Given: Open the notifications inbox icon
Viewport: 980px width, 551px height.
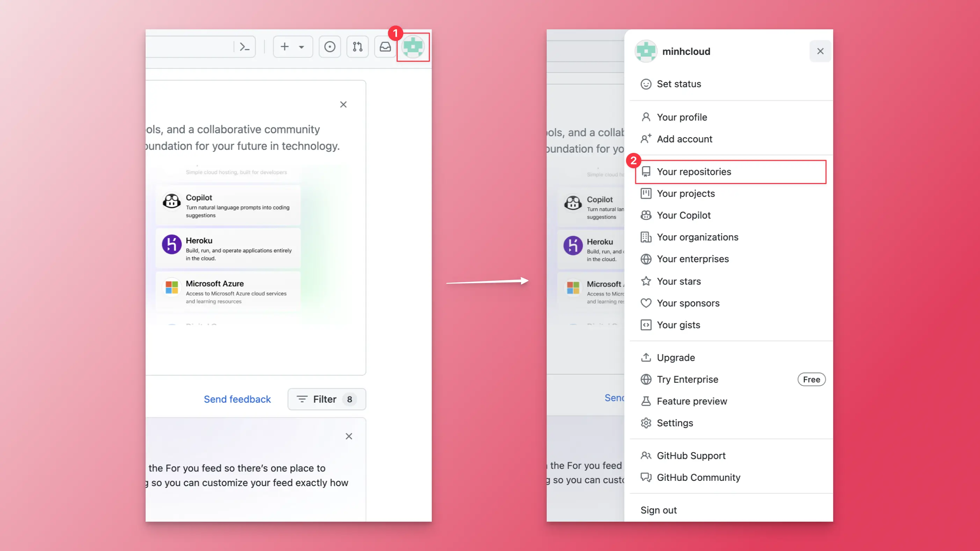Looking at the screenshot, I should tap(385, 47).
